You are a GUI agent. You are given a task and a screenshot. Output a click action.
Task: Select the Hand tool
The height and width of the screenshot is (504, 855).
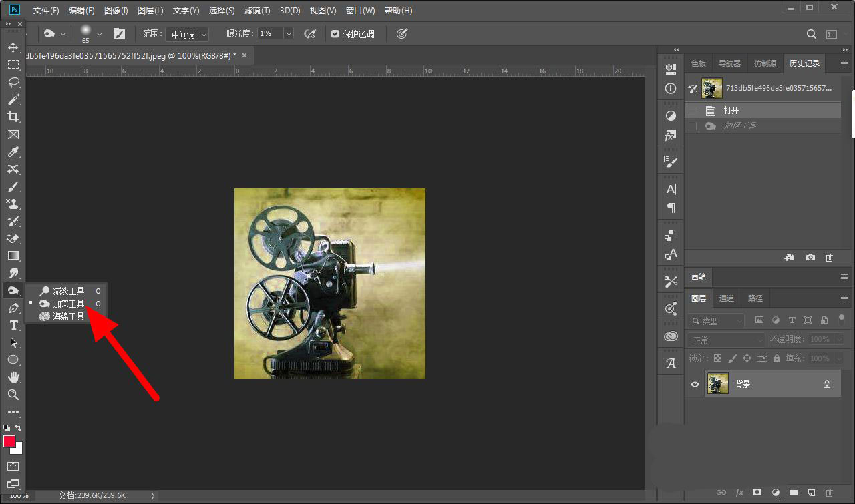pyautogui.click(x=13, y=377)
